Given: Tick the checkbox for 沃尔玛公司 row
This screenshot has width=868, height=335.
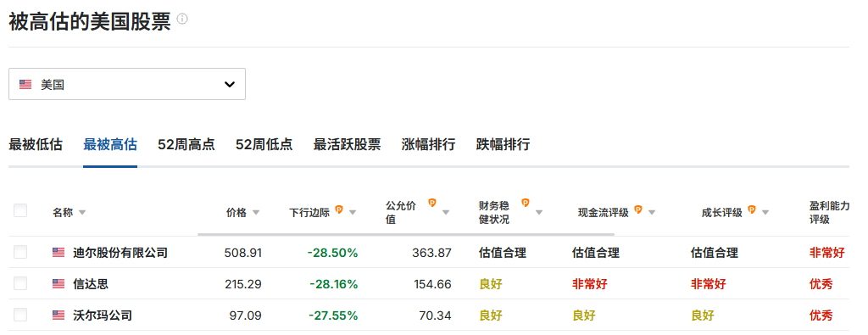Looking at the screenshot, I should tap(20, 315).
